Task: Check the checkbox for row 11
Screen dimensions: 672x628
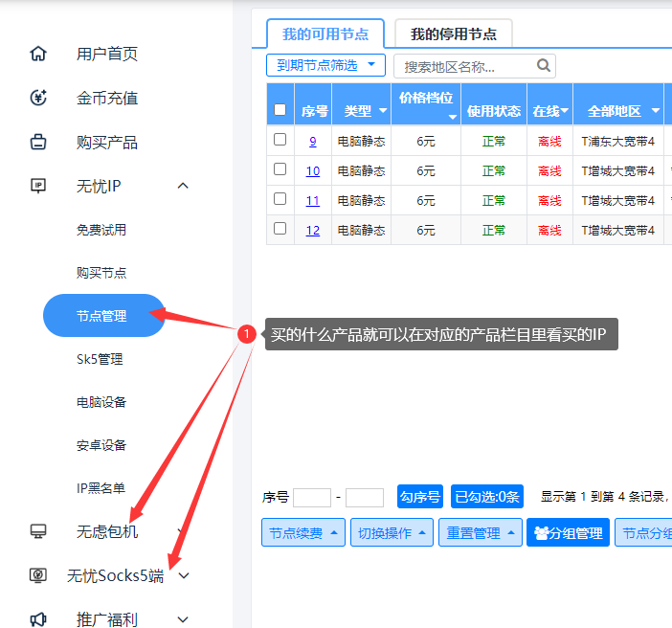Action: coord(280,198)
